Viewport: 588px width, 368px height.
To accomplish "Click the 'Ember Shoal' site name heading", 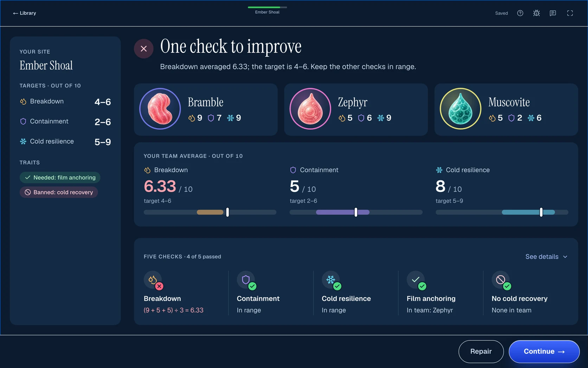I will tap(46, 66).
